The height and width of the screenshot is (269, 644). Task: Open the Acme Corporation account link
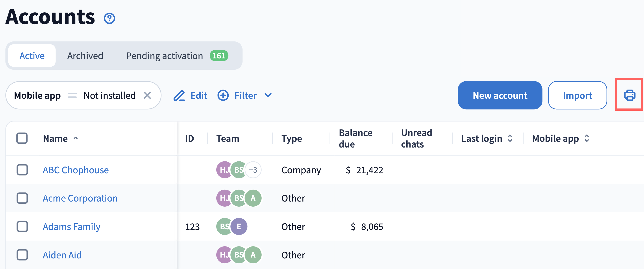(x=80, y=198)
